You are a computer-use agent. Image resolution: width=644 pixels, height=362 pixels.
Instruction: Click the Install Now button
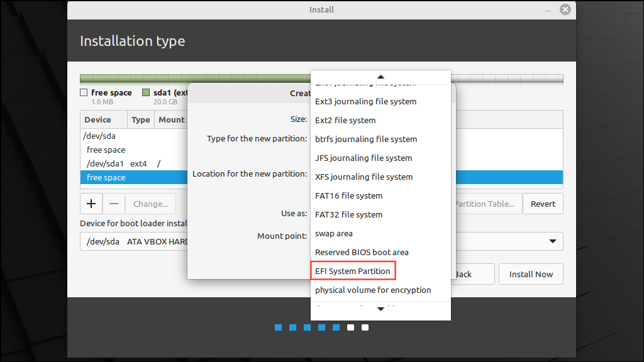tap(531, 273)
